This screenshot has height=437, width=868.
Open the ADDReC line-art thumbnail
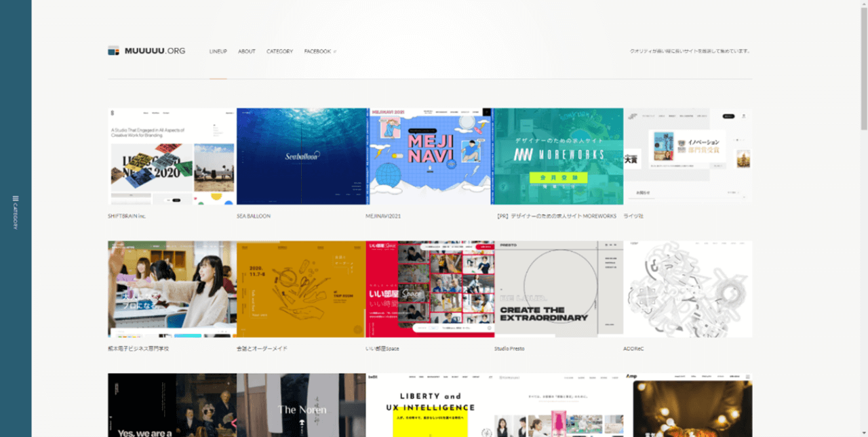coord(687,289)
